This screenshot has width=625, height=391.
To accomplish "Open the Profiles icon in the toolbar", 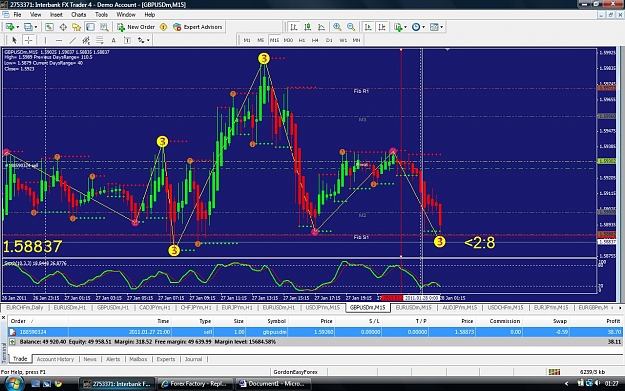I will [28, 27].
